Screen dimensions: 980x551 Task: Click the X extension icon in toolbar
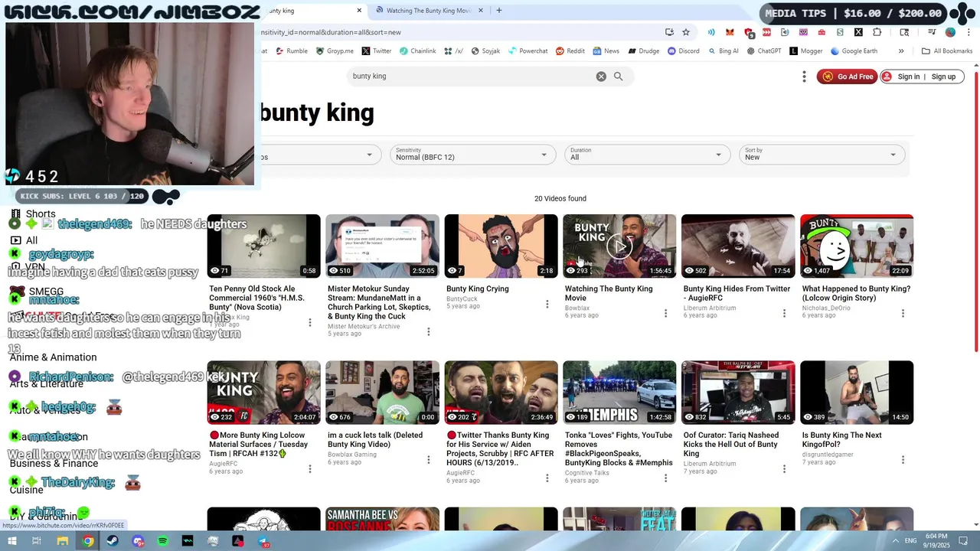[x=858, y=32]
